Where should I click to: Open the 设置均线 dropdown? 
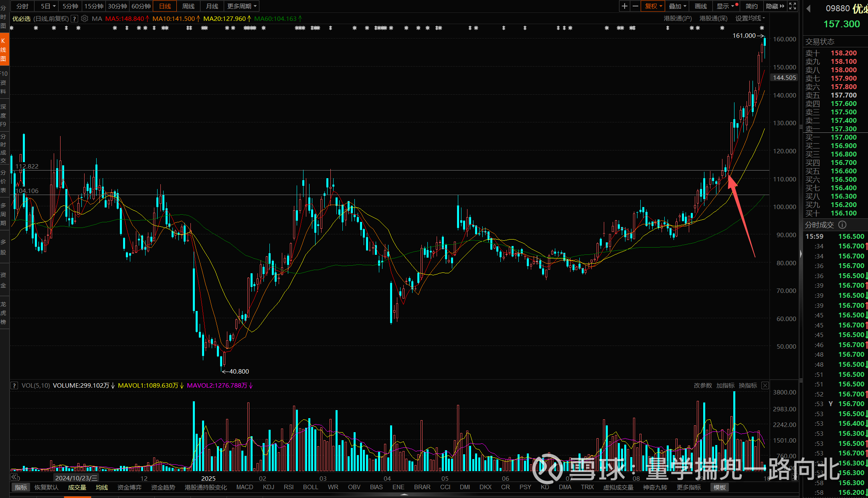tap(750, 18)
